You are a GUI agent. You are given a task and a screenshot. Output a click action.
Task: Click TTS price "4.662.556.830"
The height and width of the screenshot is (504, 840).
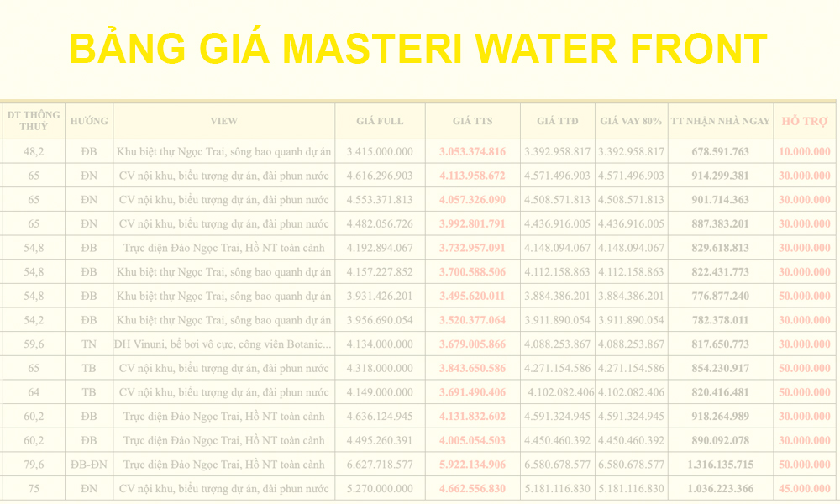[x=472, y=489]
